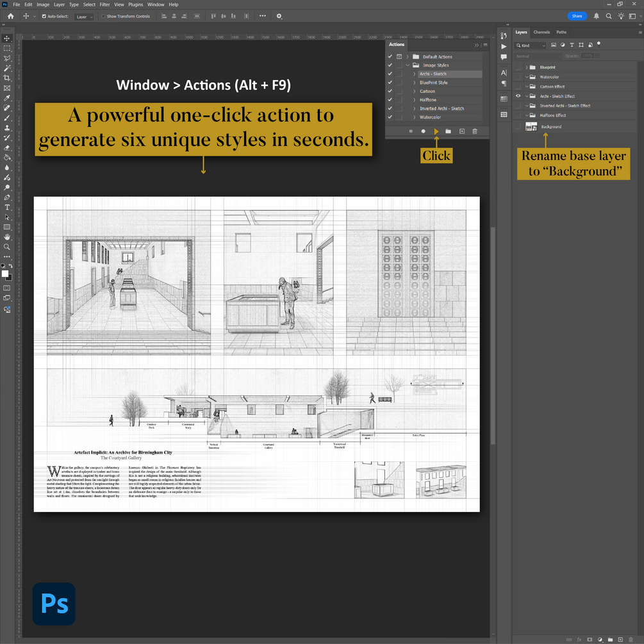Enable Show Transform Controls checkbox
The width and height of the screenshot is (644, 644).
(103, 17)
